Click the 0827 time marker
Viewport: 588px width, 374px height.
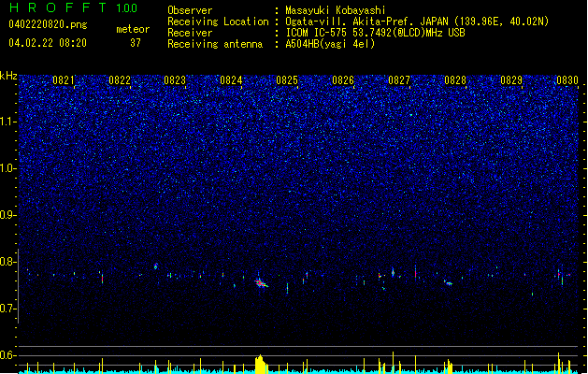(399, 80)
